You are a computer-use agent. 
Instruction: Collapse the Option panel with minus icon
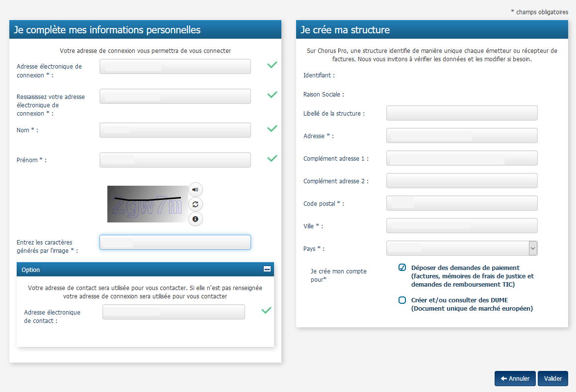click(267, 269)
